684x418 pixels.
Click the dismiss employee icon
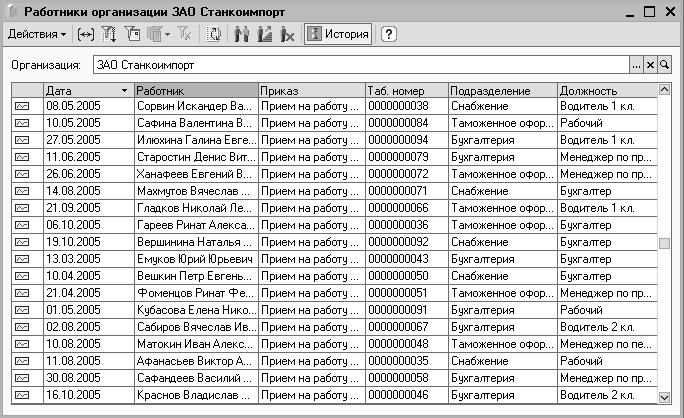coord(287,34)
